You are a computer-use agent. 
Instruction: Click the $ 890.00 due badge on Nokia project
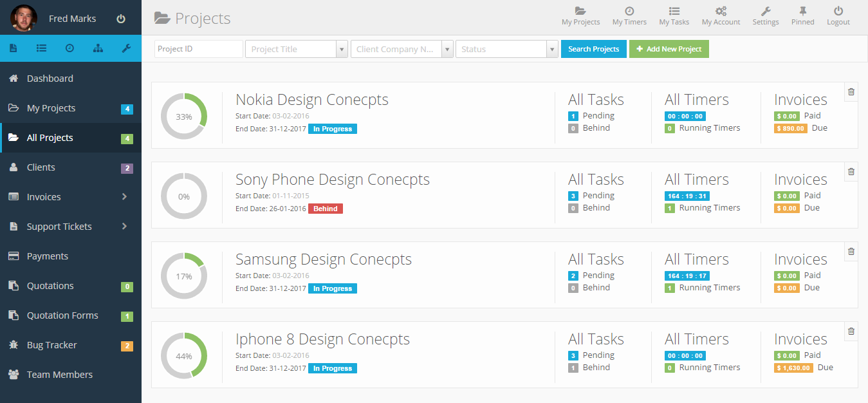791,129
